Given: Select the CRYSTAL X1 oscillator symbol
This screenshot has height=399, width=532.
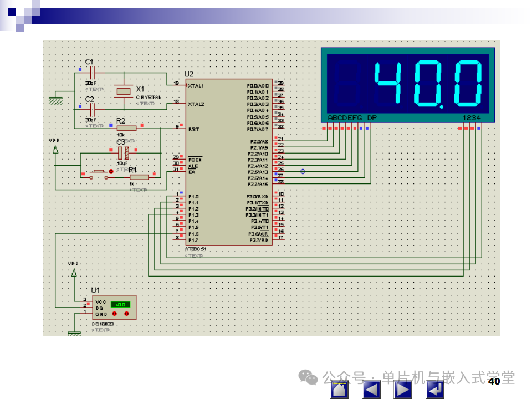Looking at the screenshot, I should [124, 91].
